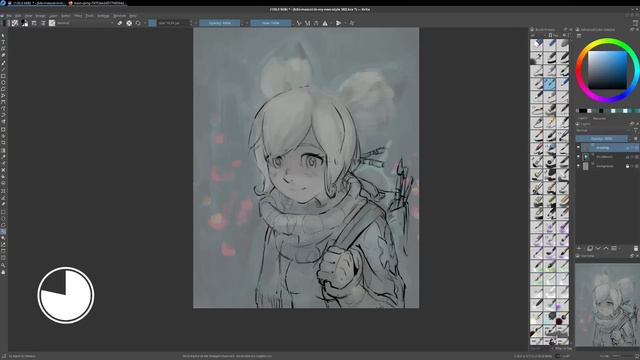
Task: Click the highlighted blue brush preset
Action: tap(550, 84)
